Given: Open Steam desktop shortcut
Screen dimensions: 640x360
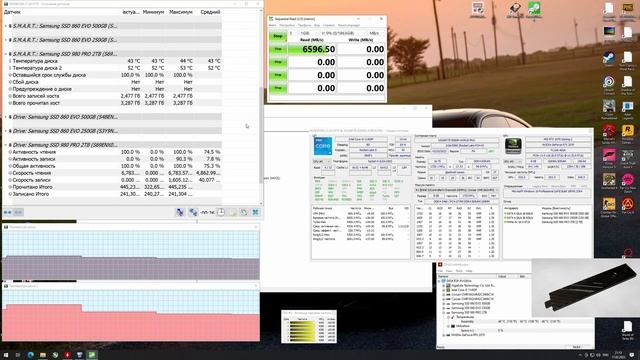Looking at the screenshot, I should click(609, 59).
